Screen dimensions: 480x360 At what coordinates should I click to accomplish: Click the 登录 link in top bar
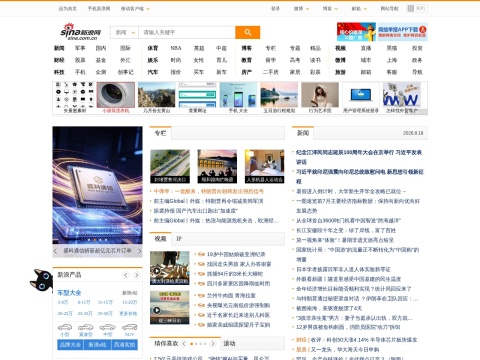click(275, 9)
